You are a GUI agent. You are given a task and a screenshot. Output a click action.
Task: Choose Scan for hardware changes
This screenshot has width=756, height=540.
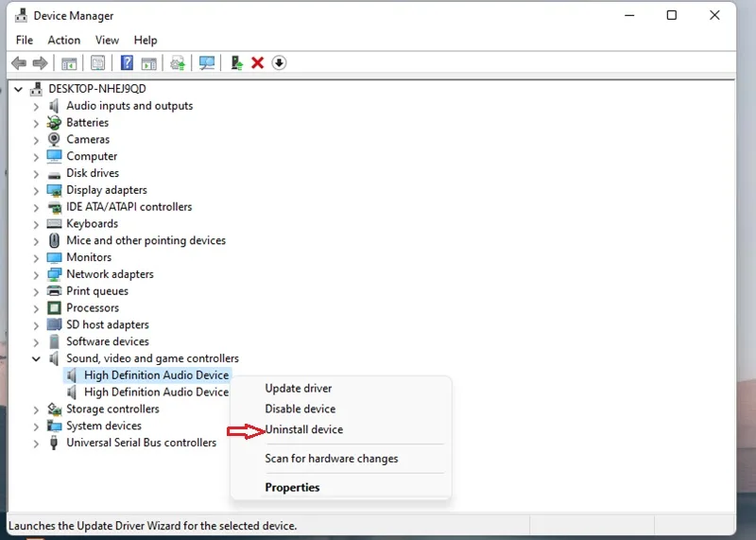[x=332, y=459]
